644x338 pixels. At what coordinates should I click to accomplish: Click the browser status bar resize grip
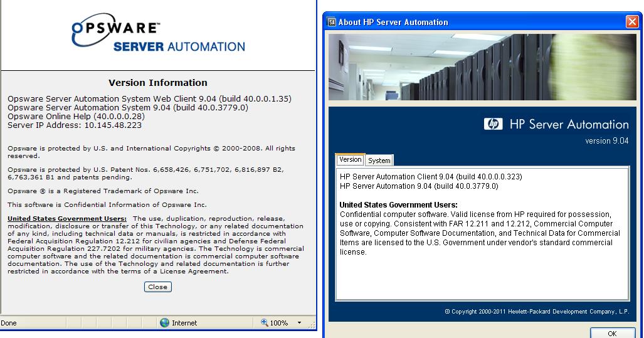tap(312, 325)
